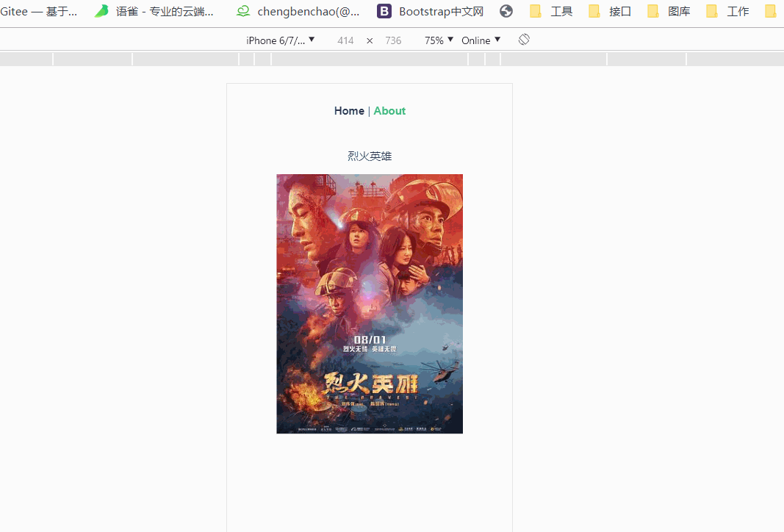Click the folder icon beside 工具
The image size is (784, 532).
tap(536, 11)
